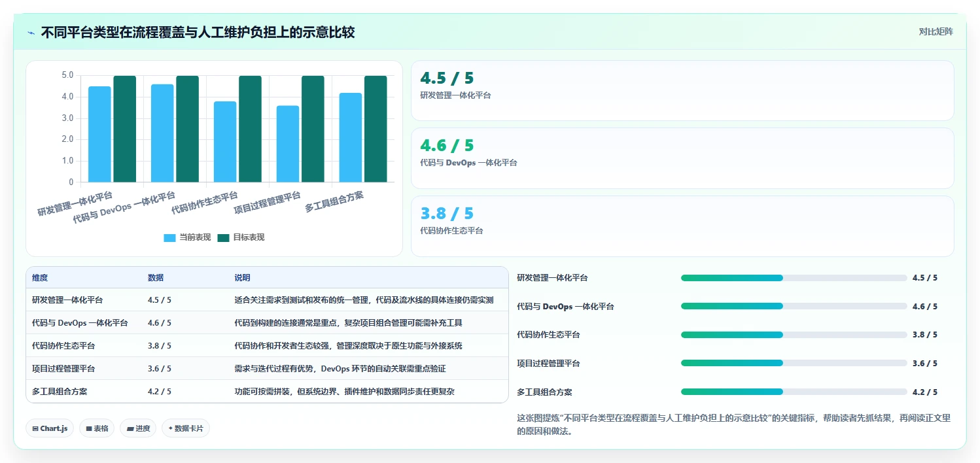This screenshot has height=463, width=980.
Task: Click the dark-green target bar for 项目过程管理平台
Action: pos(313,129)
